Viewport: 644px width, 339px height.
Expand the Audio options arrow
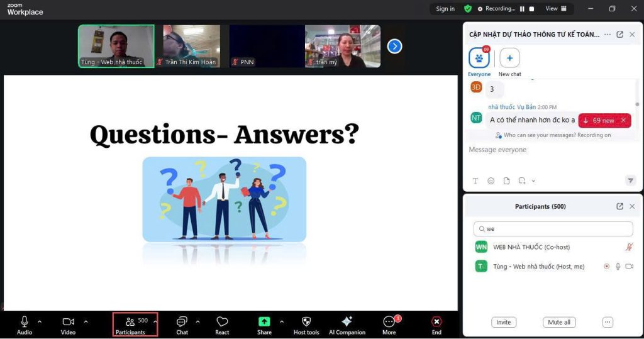point(40,321)
